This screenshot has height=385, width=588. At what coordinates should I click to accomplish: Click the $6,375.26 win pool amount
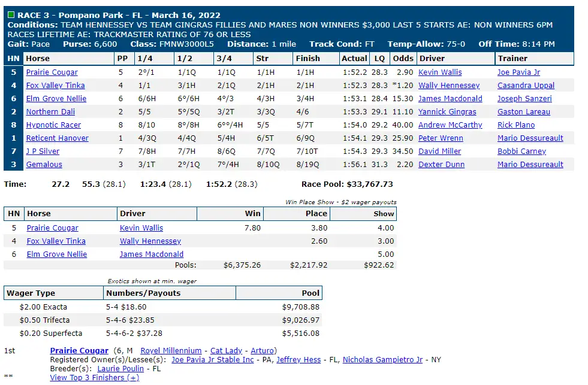coord(242,265)
